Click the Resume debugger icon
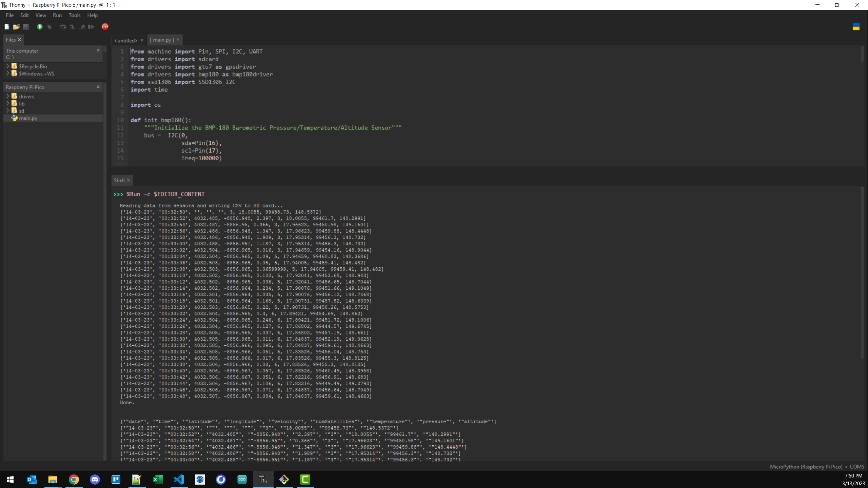The height and width of the screenshot is (488, 868). click(91, 27)
